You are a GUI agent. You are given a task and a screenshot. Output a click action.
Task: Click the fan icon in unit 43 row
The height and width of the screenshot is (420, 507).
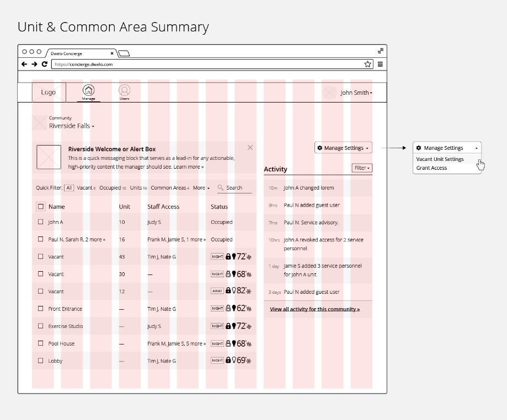(x=249, y=257)
